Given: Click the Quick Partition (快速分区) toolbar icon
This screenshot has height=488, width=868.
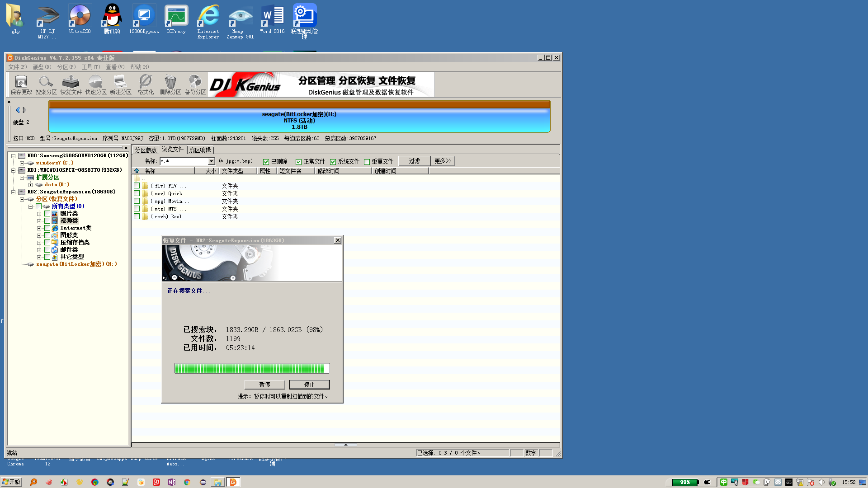Looking at the screenshot, I should (x=96, y=84).
